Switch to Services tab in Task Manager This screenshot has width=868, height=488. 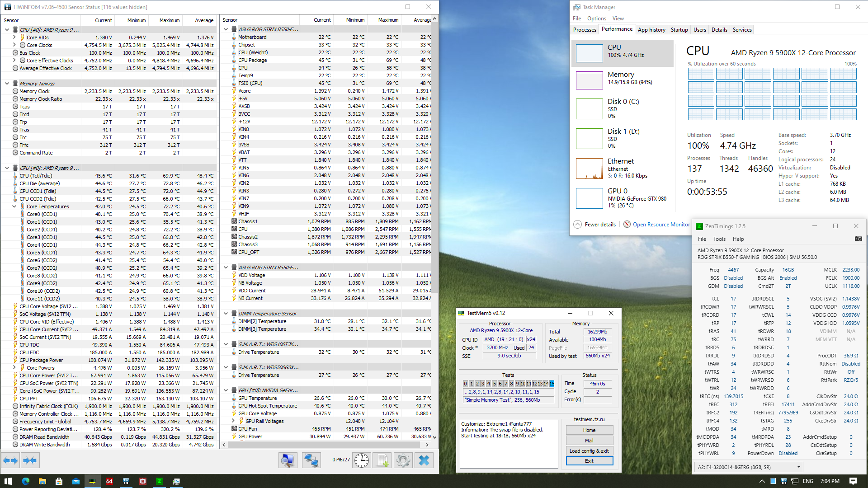click(742, 30)
